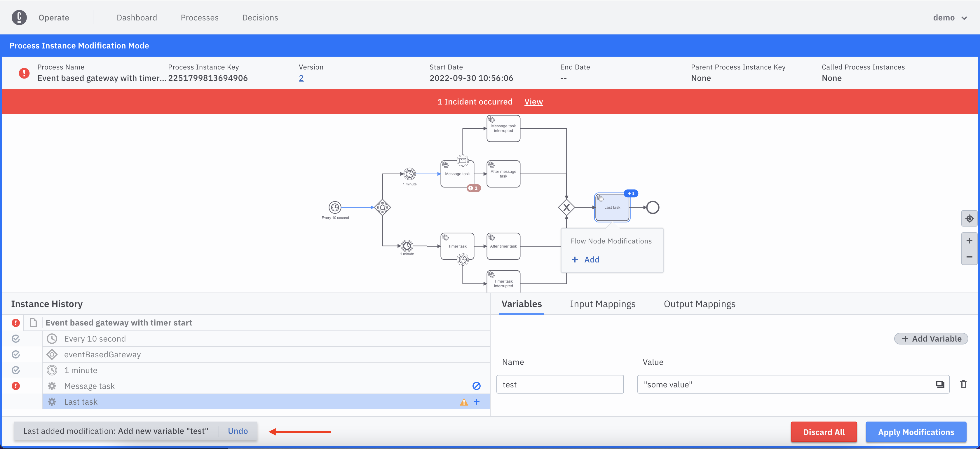The image size is (980, 449).
Task: Open the Processes menu item
Action: 199,18
